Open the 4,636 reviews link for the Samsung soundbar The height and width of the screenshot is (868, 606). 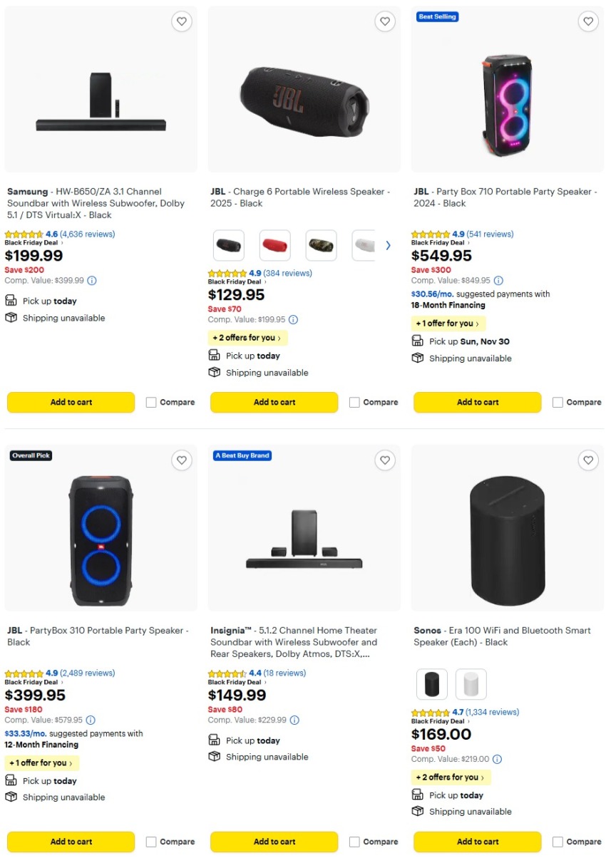(x=86, y=234)
